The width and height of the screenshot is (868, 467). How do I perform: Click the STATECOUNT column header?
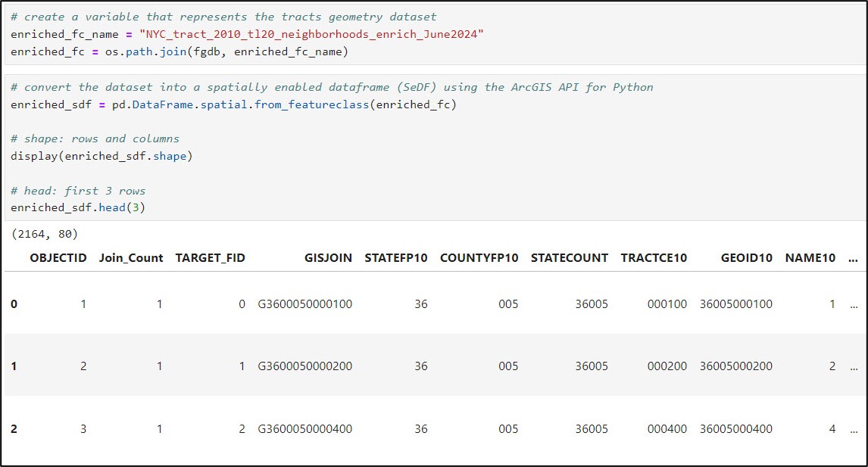click(570, 257)
